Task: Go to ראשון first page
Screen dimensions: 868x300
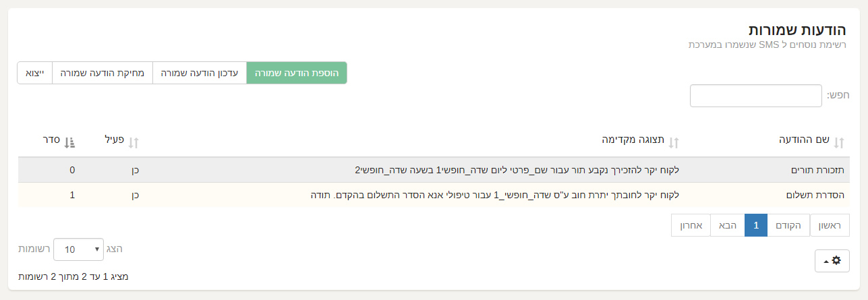Action: coord(830,226)
